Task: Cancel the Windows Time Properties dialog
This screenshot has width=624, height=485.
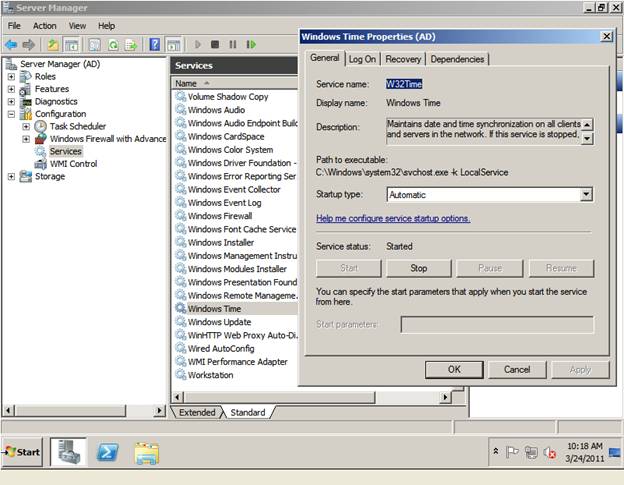Action: 517,369
